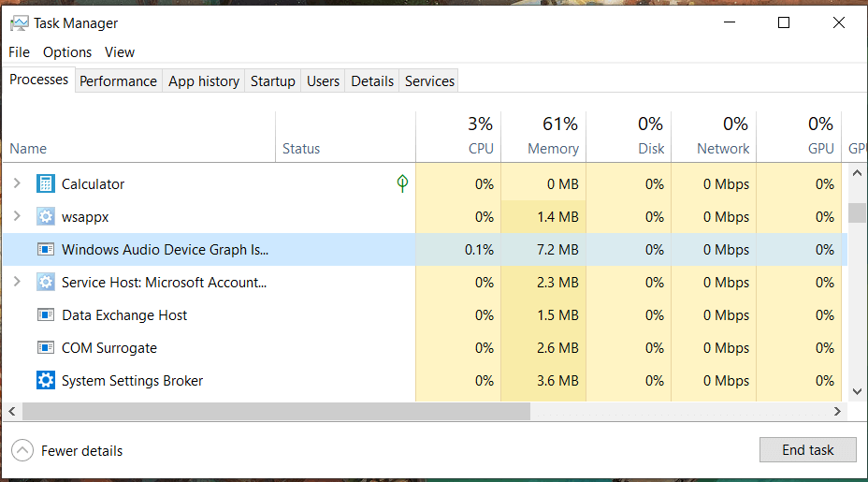Click the Fewer details link
868x482 pixels.
click(82, 451)
